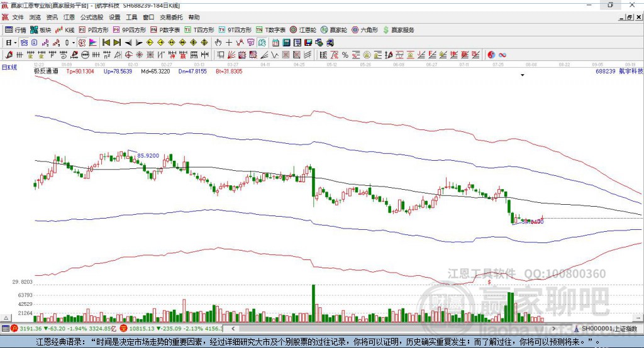
Task: Click the n² square number tool
Action: click(107, 55)
